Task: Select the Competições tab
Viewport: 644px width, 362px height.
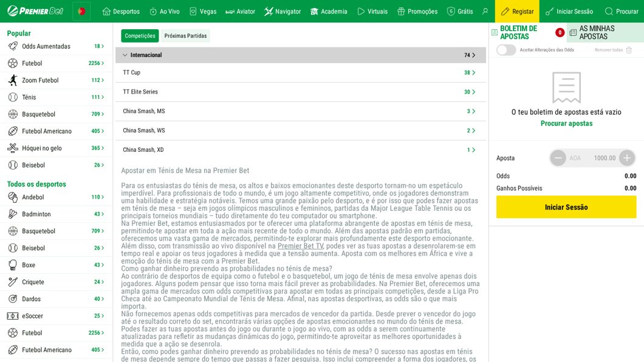Action: pyautogui.click(x=140, y=36)
